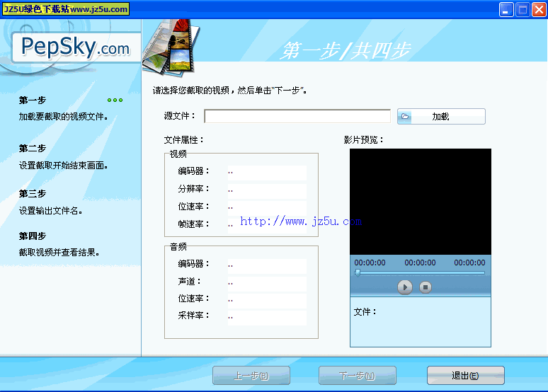Viewport: 548px width, 392px height.
Task: Click the audio 编码器 value field
Action: click(x=267, y=265)
